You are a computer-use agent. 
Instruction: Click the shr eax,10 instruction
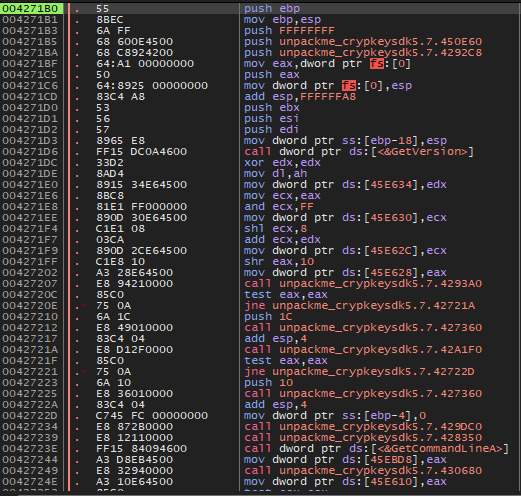279,261
